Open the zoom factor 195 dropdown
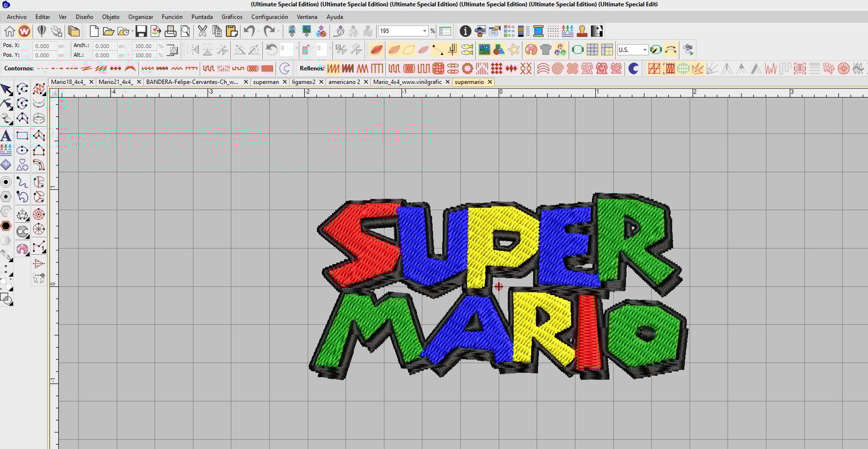Screen dimensions: 868x449 [424, 31]
